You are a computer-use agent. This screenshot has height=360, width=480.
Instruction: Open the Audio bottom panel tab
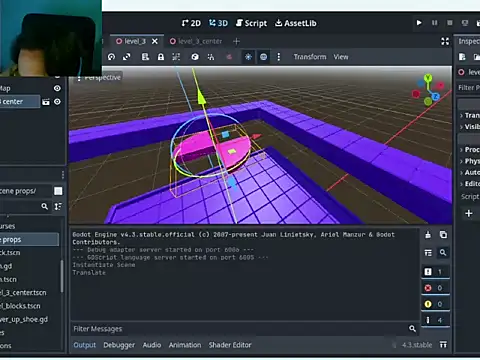(152, 345)
